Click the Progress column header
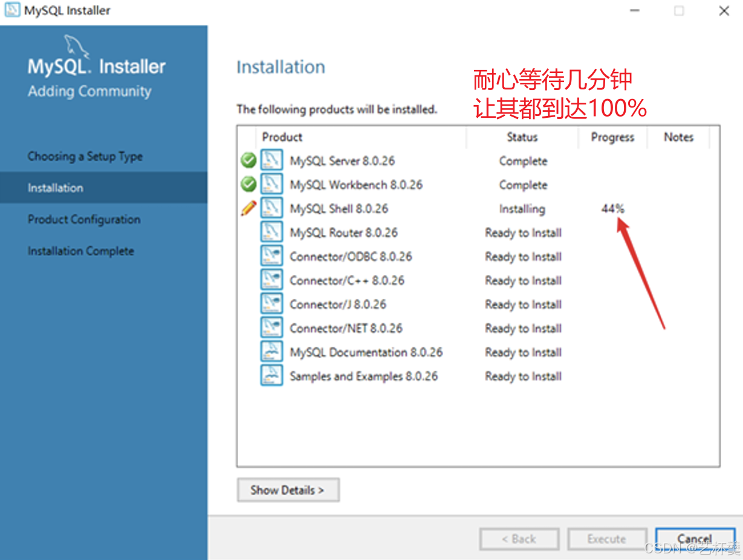 click(612, 137)
